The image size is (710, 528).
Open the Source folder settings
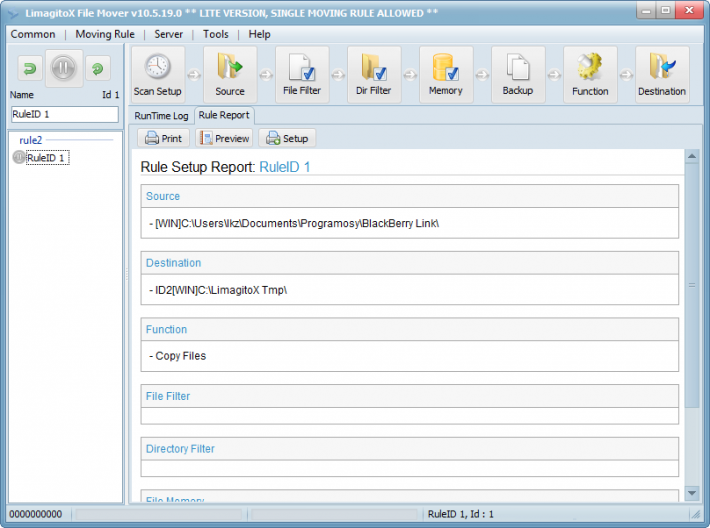230,75
